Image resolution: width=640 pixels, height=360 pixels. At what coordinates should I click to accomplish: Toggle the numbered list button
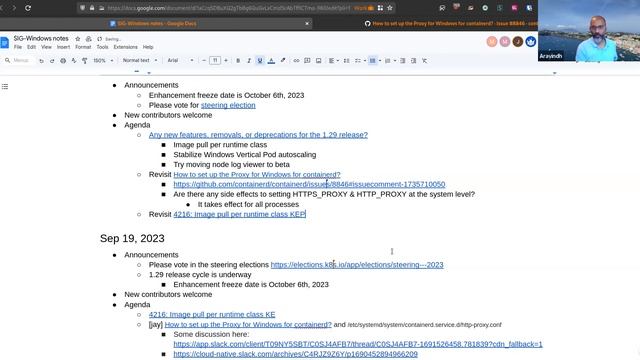tap(387, 60)
